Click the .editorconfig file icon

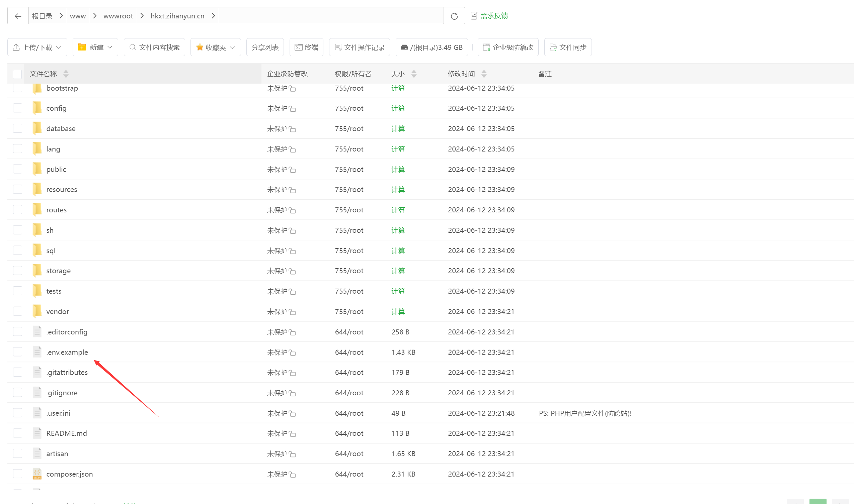tap(37, 331)
